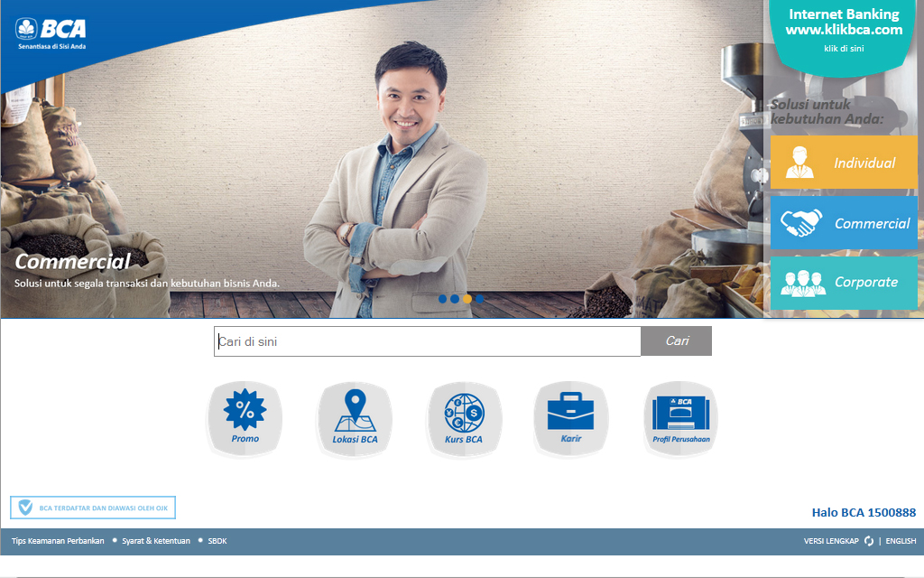Click the Cari search button
924x578 pixels.
(x=677, y=340)
